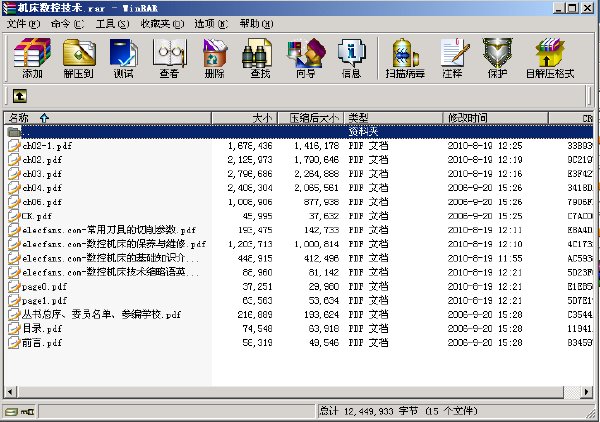This screenshot has height=422, width=600.
Task: Select 丛书总序、委员名单、参编学校.pdf
Action: click(x=101, y=314)
